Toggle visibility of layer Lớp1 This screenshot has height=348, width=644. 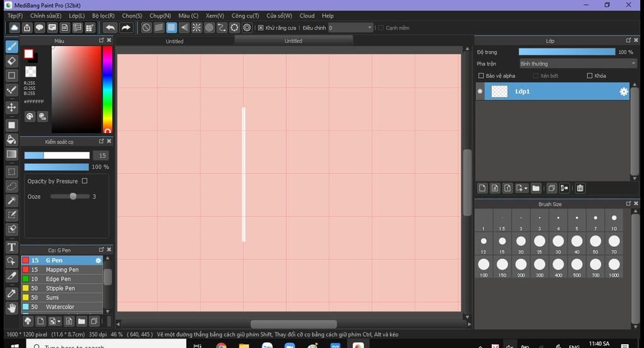point(480,91)
